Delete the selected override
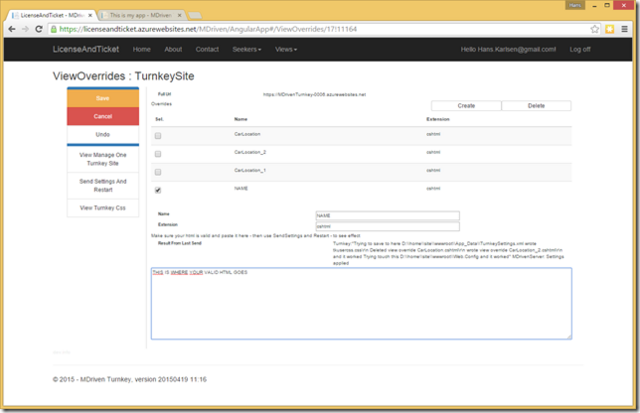640x413 pixels. 536,105
